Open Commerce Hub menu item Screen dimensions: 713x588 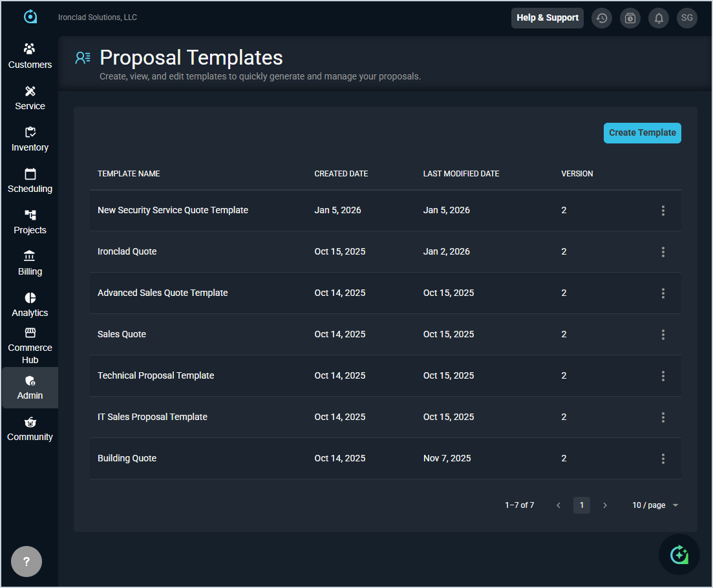[x=30, y=345]
